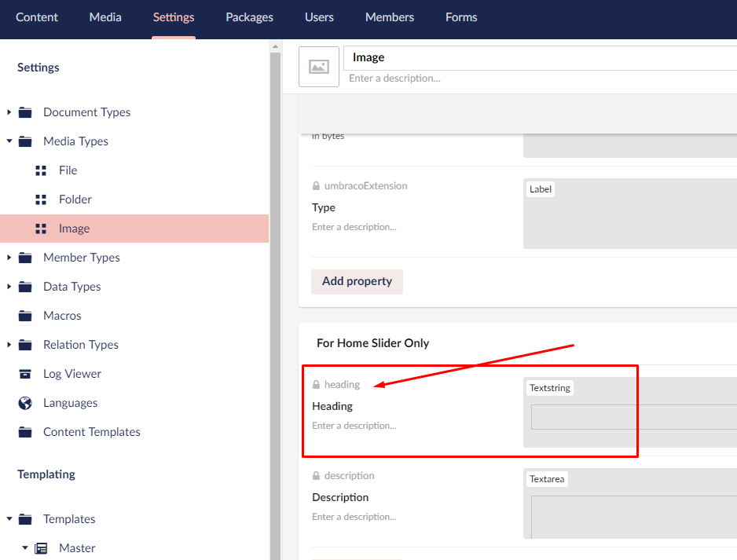The image size is (737, 560).
Task: Click the heading alias text
Action: (342, 385)
